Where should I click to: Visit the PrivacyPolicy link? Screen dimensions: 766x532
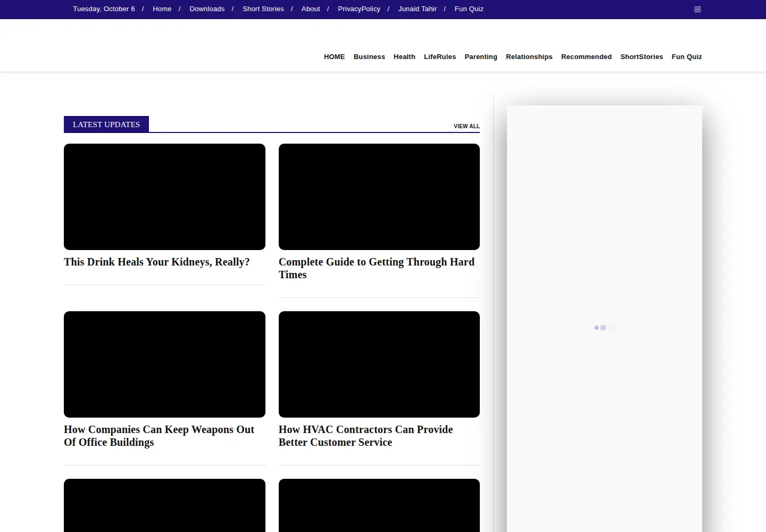[359, 9]
